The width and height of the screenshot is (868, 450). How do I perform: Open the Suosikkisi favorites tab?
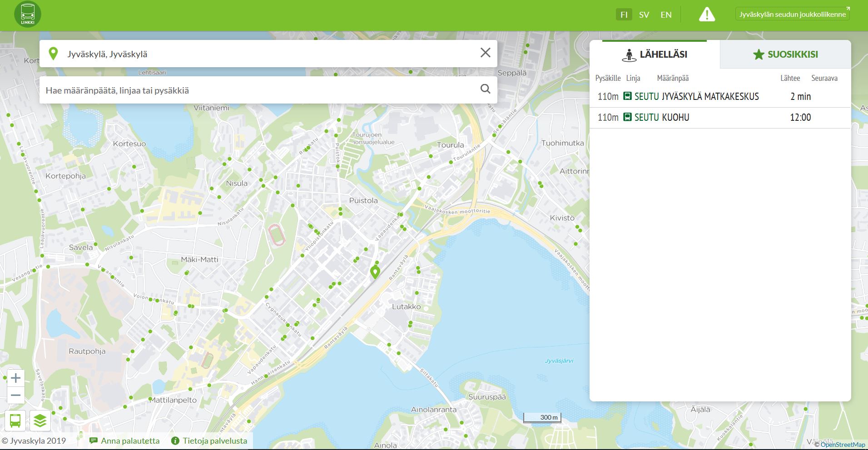click(x=785, y=54)
